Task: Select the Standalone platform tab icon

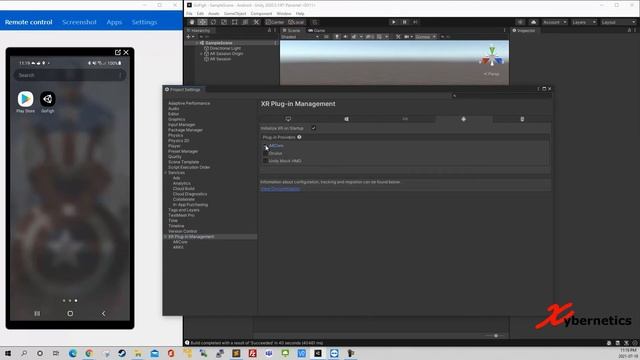Action: pyautogui.click(x=288, y=119)
